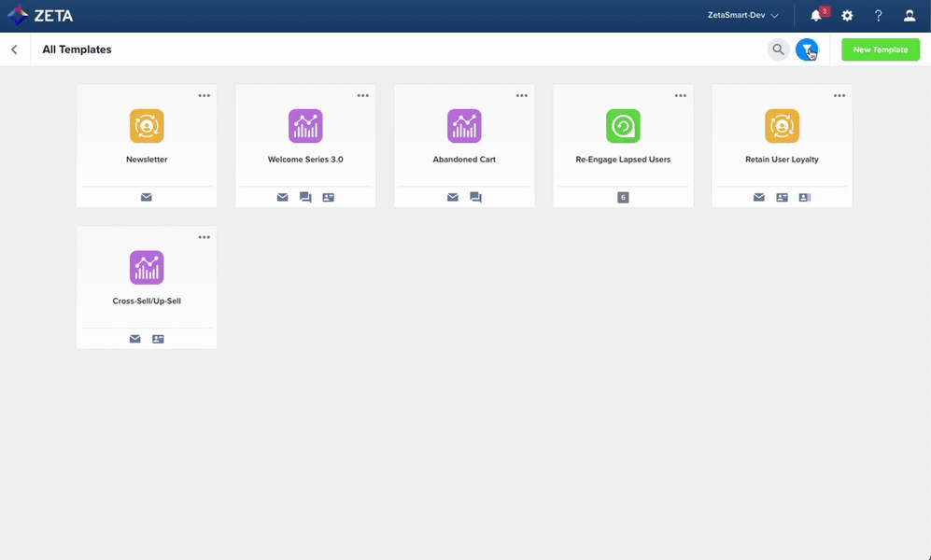This screenshot has width=931, height=560.
Task: Select the Welcome Series 3.0 template icon
Action: tap(305, 124)
